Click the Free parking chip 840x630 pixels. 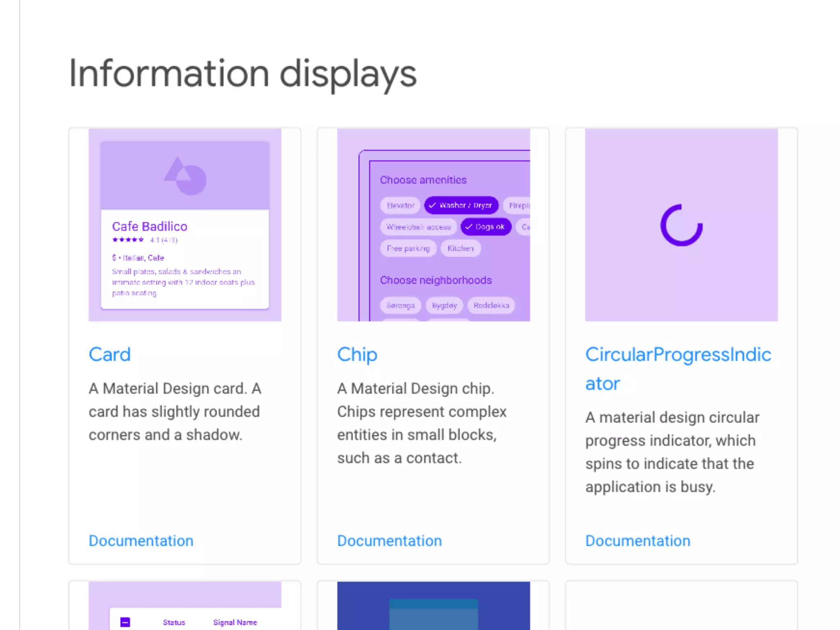(x=408, y=249)
